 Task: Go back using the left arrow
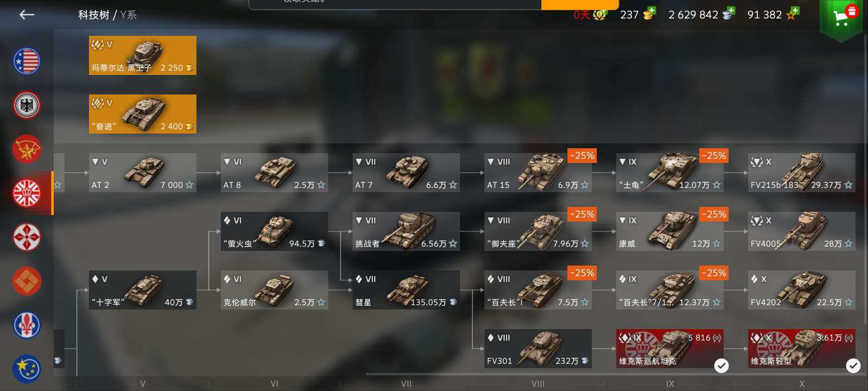(27, 15)
